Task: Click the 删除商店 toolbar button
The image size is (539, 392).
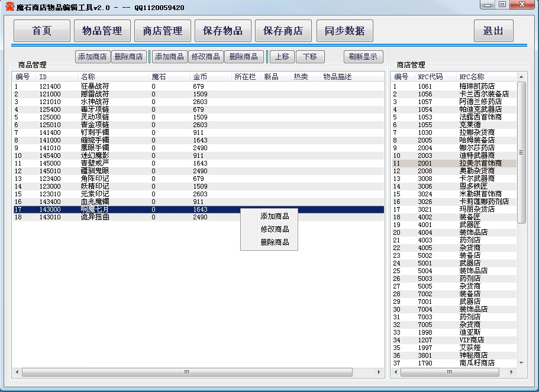Action: pos(129,57)
